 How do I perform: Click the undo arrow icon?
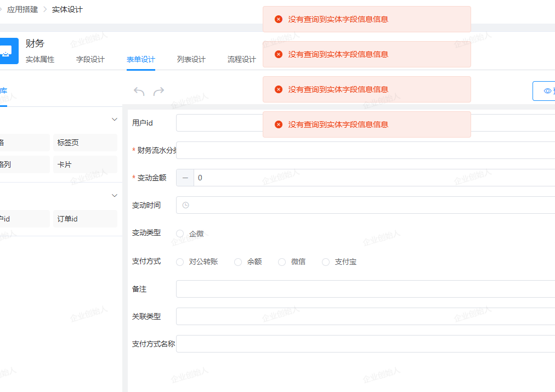[x=139, y=91]
